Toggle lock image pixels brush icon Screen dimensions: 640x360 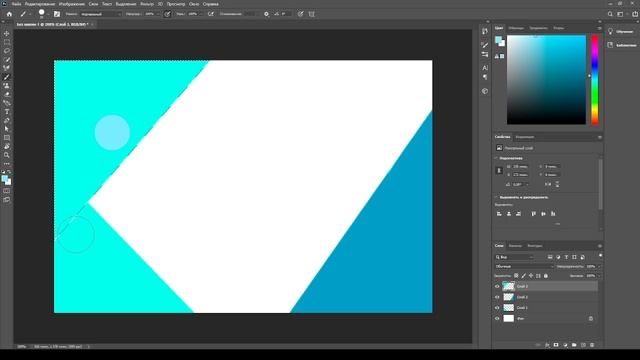tap(524, 276)
